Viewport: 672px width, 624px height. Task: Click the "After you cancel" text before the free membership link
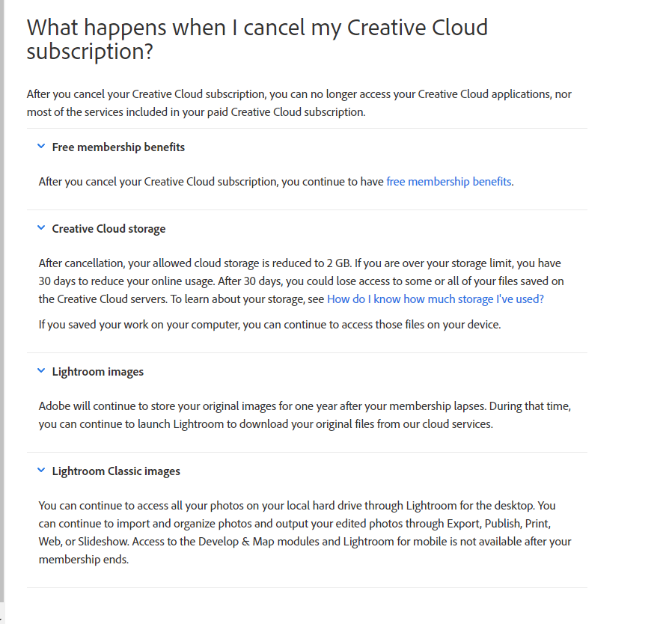point(211,182)
